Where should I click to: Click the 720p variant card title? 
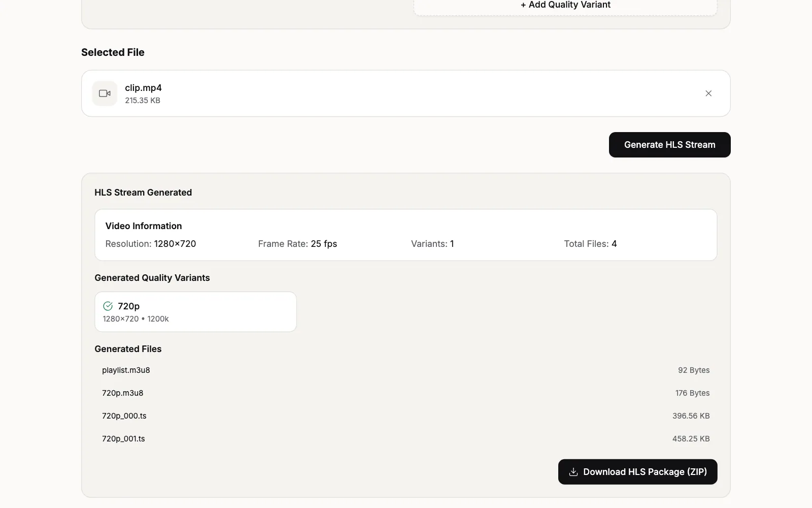(128, 306)
